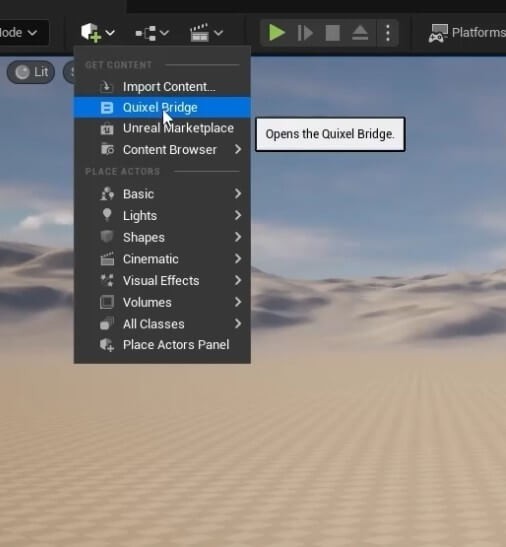The image size is (506, 547).
Task: Click the Place Actors Panel icon
Action: click(107, 345)
